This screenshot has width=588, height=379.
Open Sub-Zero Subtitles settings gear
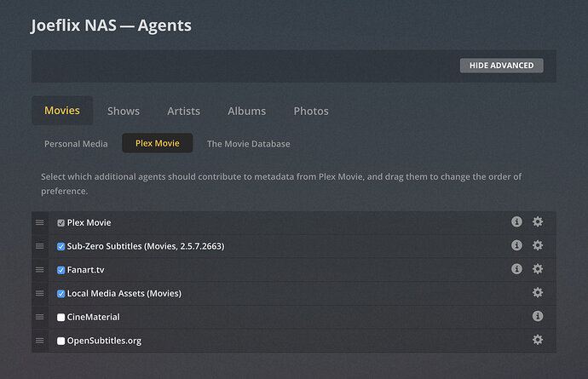[x=538, y=245]
